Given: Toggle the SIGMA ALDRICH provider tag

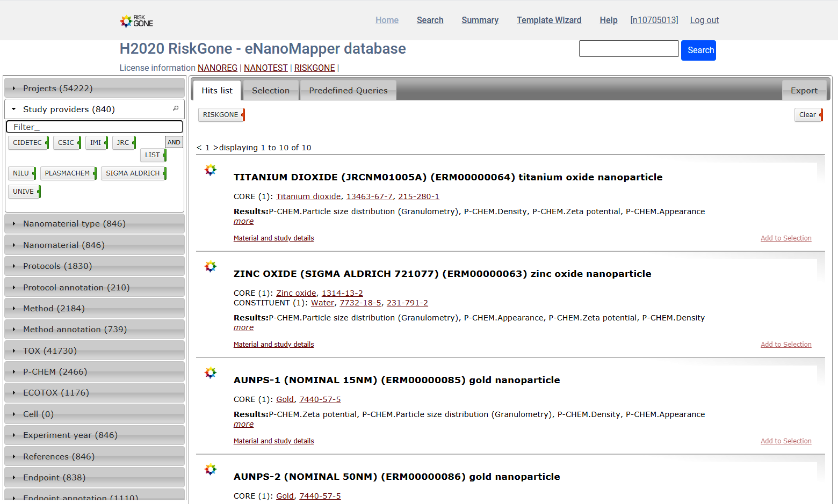Looking at the screenshot, I should [134, 173].
